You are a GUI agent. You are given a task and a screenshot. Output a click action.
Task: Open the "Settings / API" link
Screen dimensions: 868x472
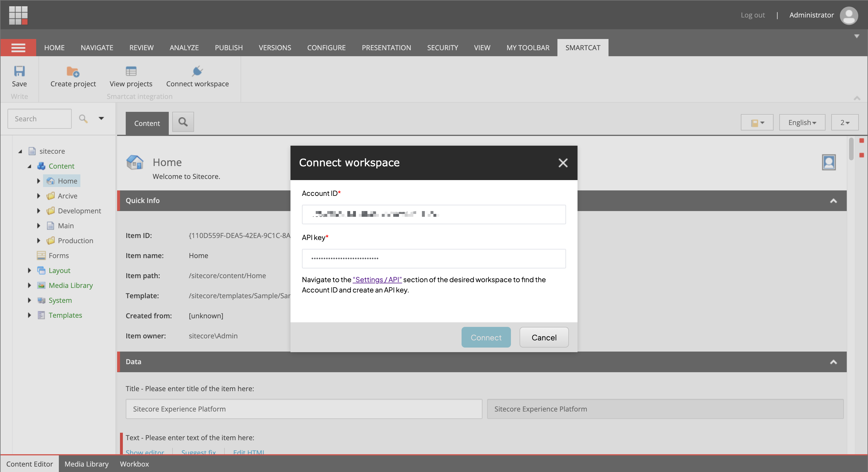tap(377, 279)
